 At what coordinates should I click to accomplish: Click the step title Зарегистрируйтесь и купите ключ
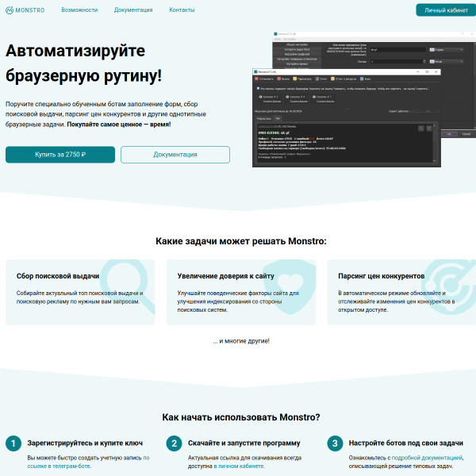tap(85, 443)
